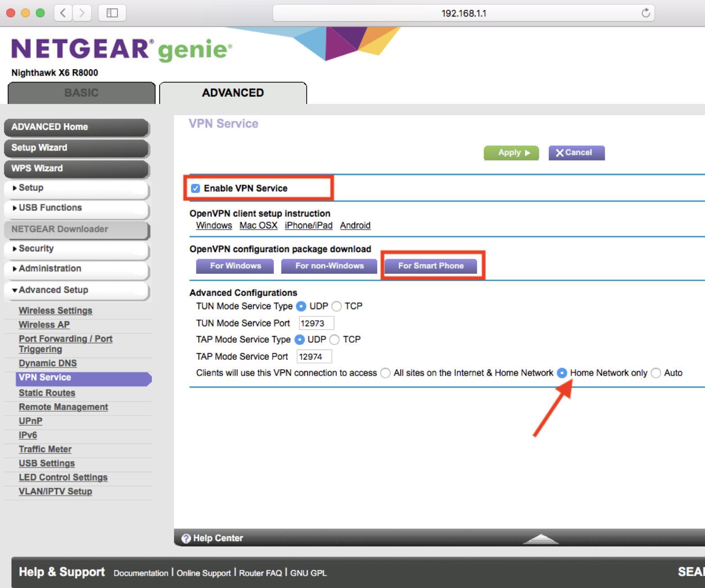Click the 192.168.1.1 address bar
Viewport: 705px width, 588px height.
pos(464,13)
